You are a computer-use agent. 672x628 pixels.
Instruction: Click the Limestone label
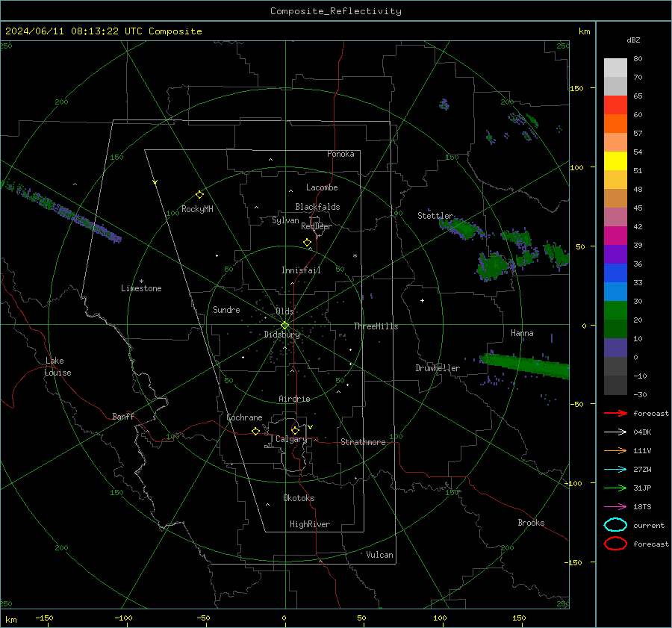[141, 288]
